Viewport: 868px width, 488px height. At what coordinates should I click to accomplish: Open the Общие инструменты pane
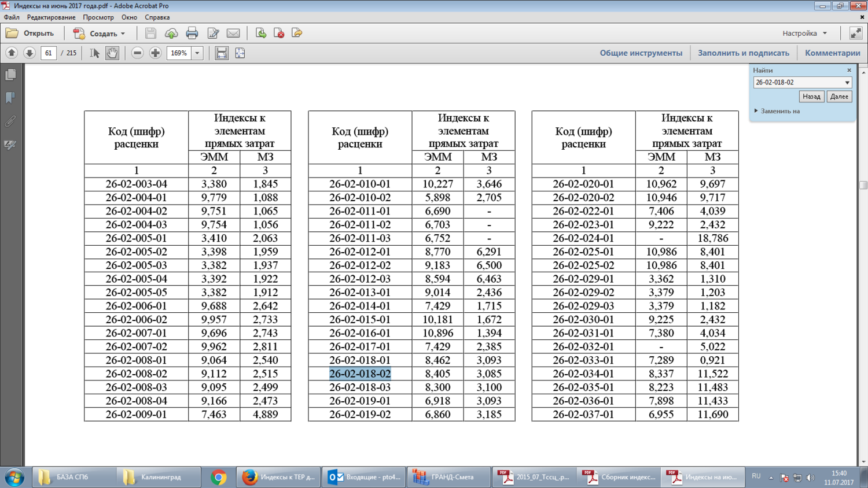click(641, 53)
